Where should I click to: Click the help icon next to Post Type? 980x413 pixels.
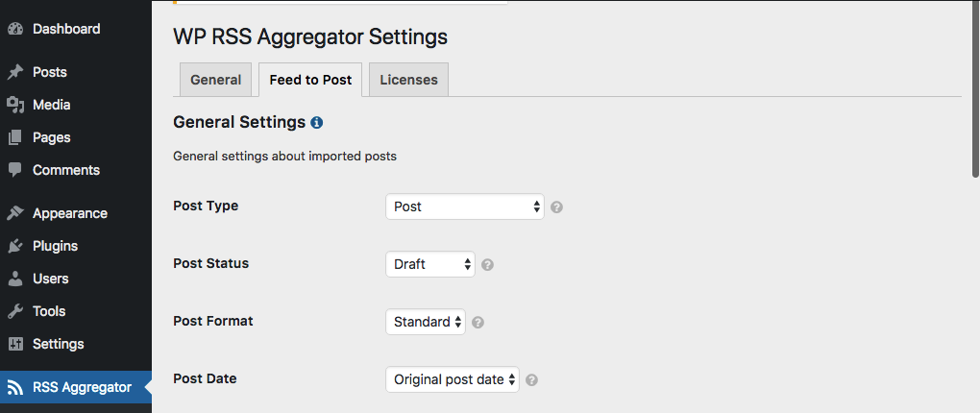(x=557, y=206)
